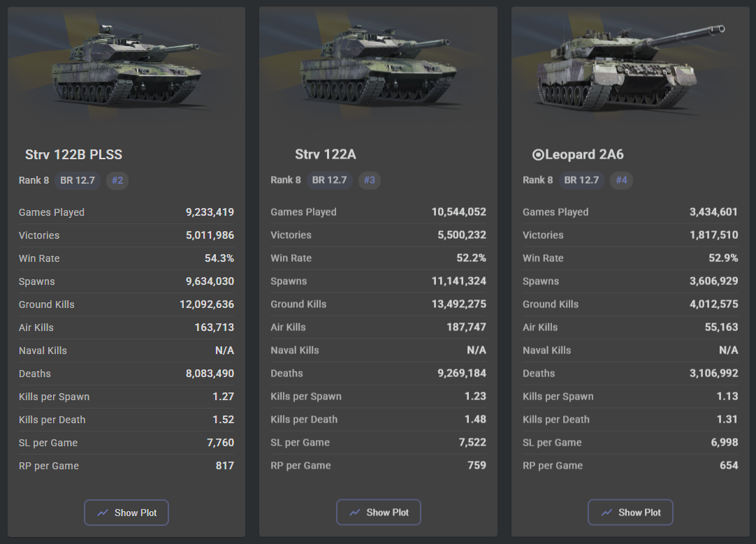Select the 817 RP per Game value
This screenshot has height=544, width=756.
[224, 466]
